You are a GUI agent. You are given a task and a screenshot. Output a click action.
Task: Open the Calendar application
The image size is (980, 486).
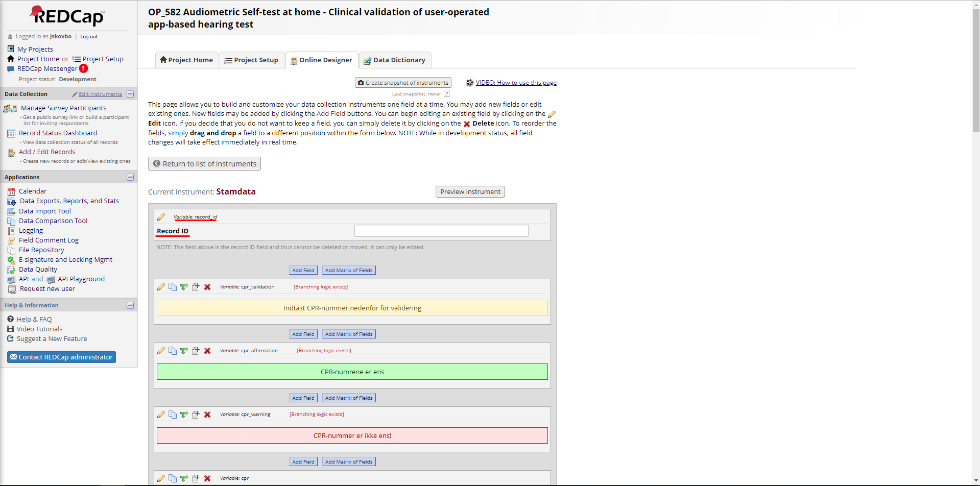(x=33, y=191)
